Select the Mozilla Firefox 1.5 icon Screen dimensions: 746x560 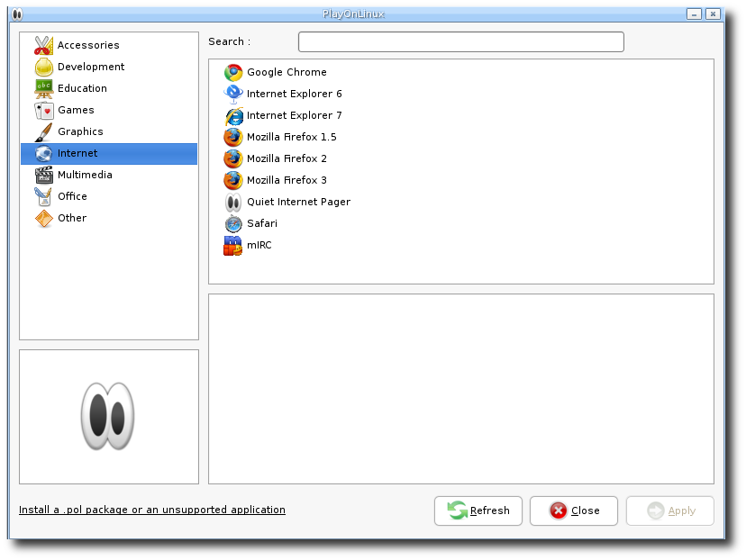(x=233, y=138)
